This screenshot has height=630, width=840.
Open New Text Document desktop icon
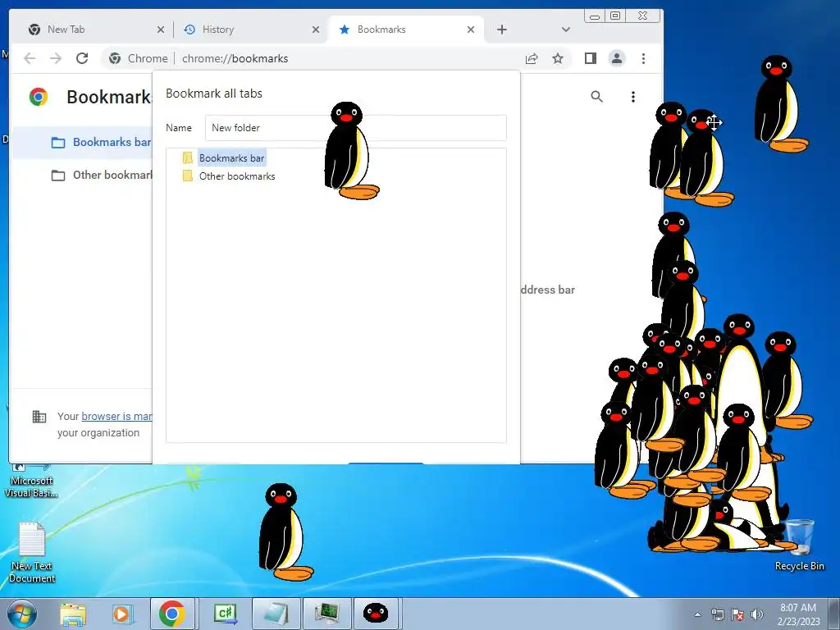pos(32,553)
